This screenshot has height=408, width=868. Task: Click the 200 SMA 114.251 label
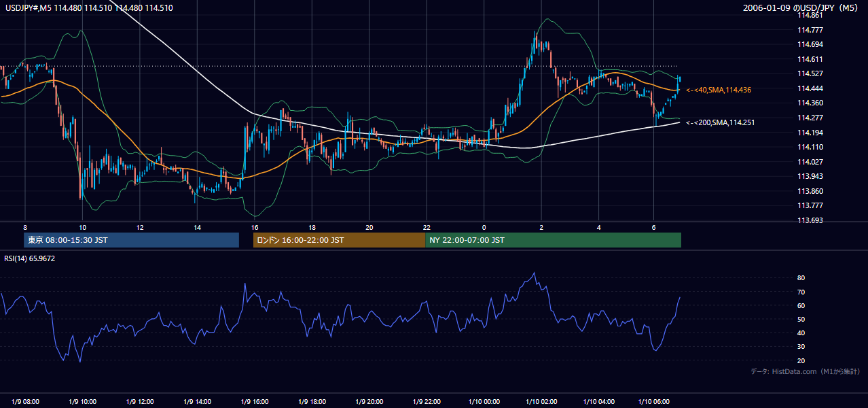pyautogui.click(x=720, y=122)
